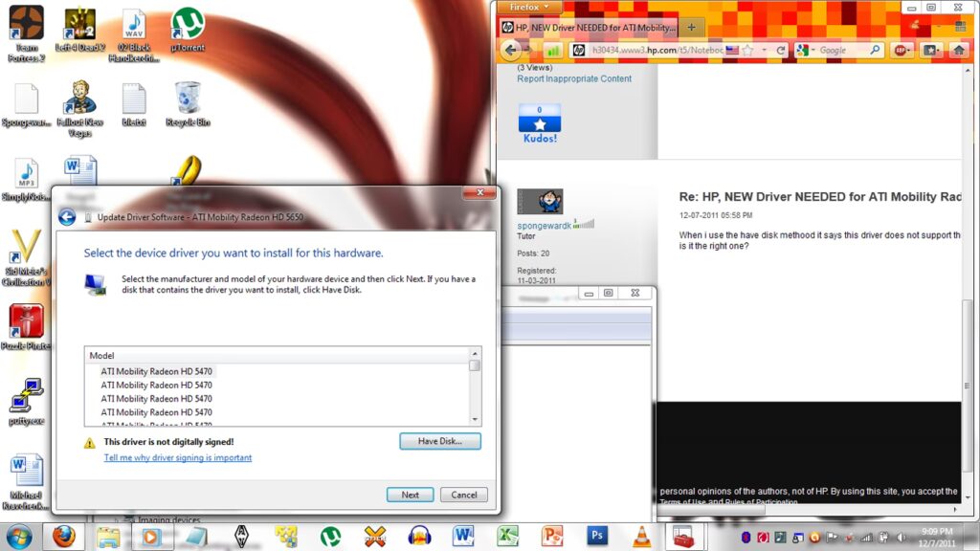Bookmark this page with the star icon
This screenshot has height=551, width=980.
click(x=747, y=50)
